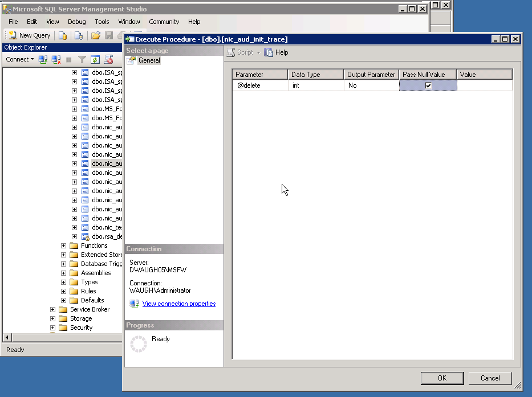Click the Database Engine Query icon
The height and width of the screenshot is (397, 532).
point(63,35)
